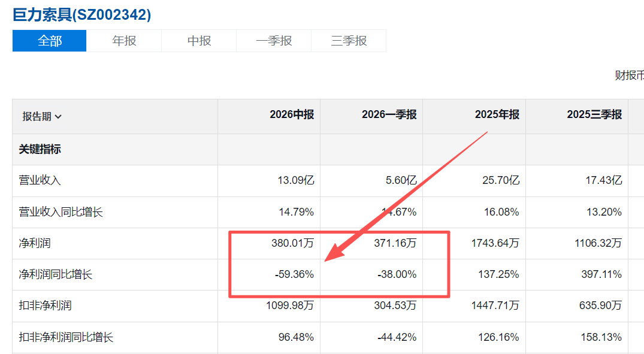Click the 304.53万 cell

click(395, 305)
